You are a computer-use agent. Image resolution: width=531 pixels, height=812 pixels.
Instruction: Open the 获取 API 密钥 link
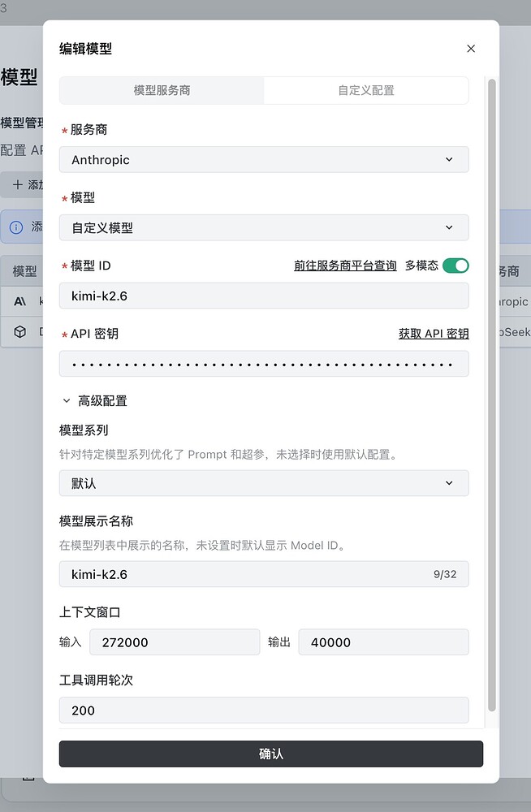pos(434,334)
